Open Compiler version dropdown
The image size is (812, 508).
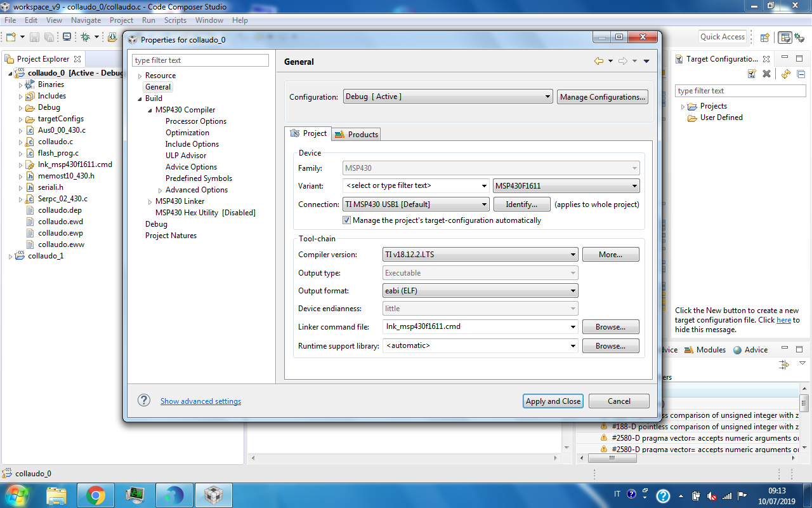click(480, 255)
